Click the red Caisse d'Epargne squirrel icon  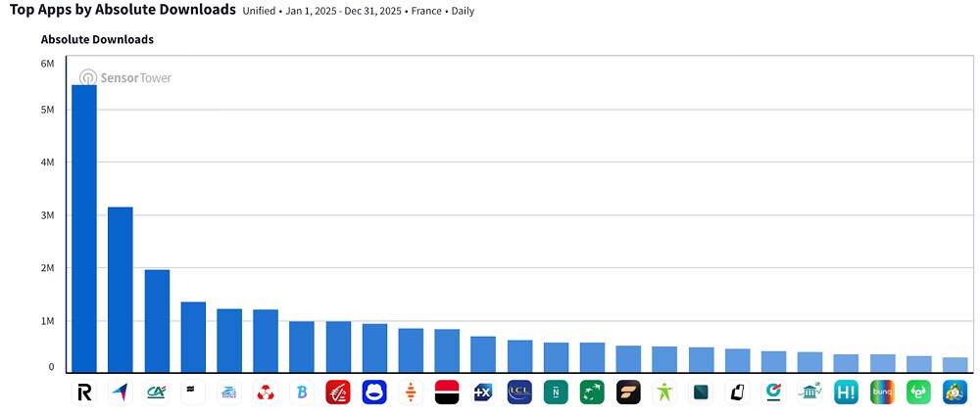click(338, 393)
